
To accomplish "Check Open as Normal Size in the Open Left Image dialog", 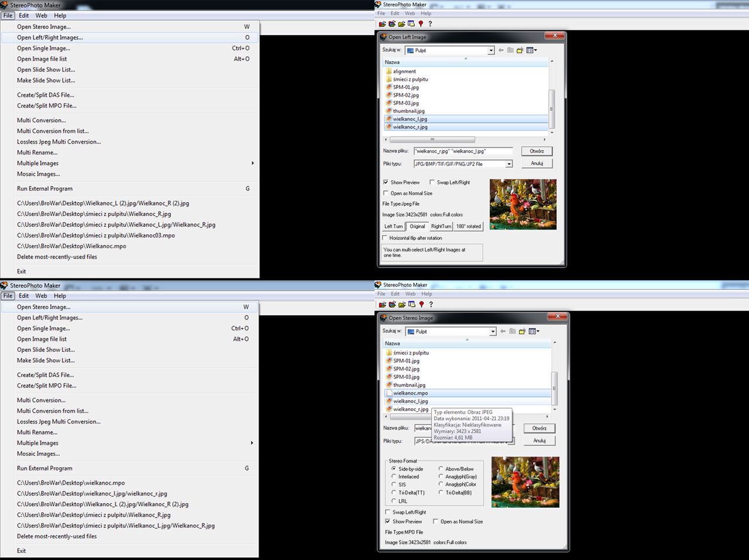I will pos(386,193).
